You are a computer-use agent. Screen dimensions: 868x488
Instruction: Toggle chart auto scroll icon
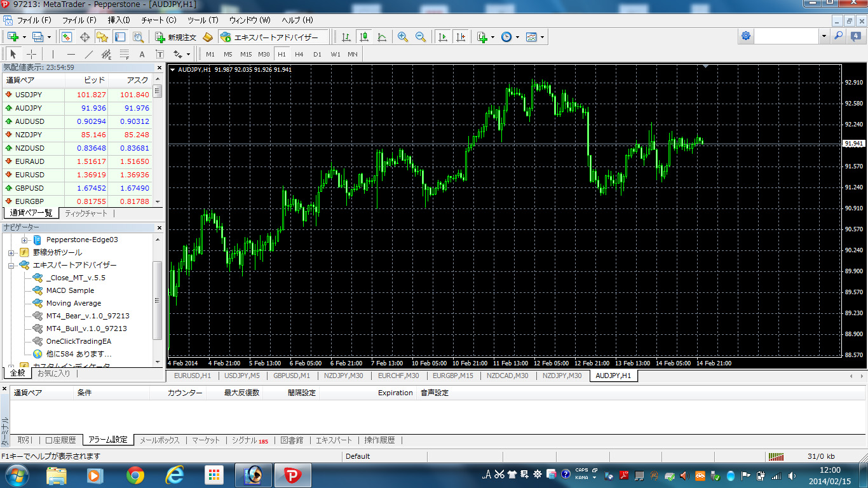click(x=442, y=37)
